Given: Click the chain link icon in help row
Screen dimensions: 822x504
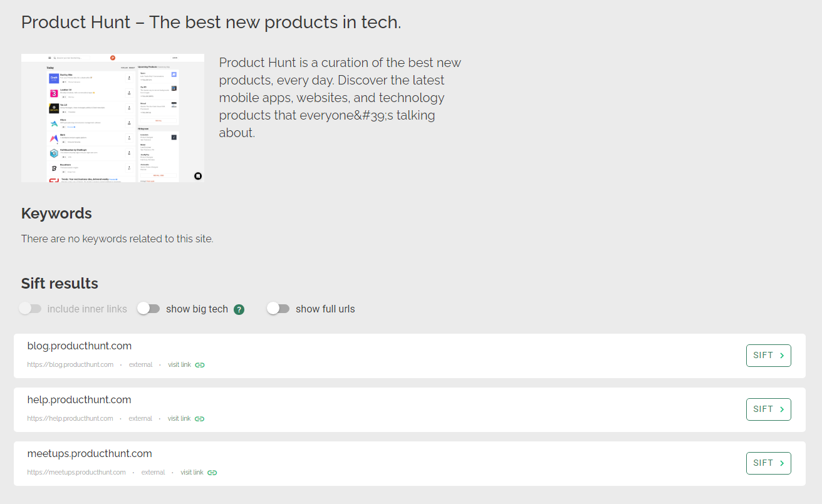Looking at the screenshot, I should click(x=200, y=419).
